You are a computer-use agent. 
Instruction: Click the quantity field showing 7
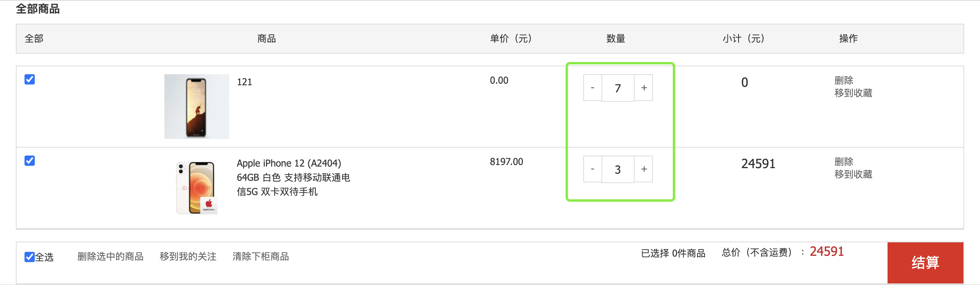pos(618,88)
